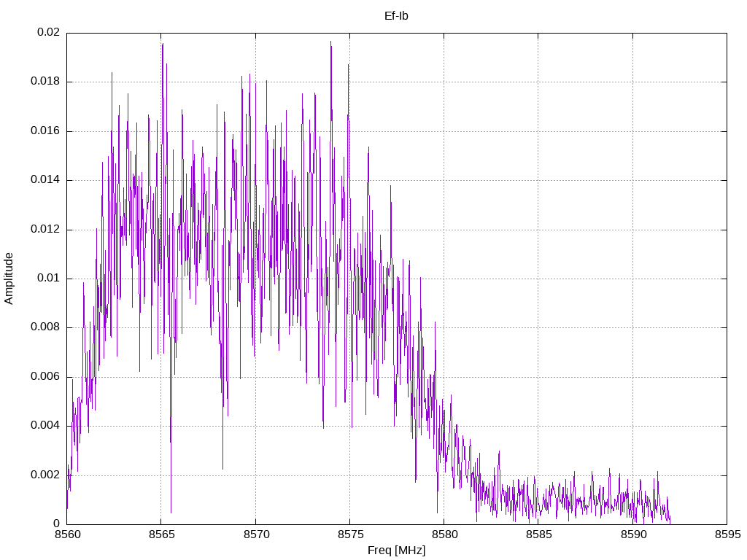The image size is (747, 560).
Task: Click y-axis tick label 0 at origin
Action: (x=57, y=524)
